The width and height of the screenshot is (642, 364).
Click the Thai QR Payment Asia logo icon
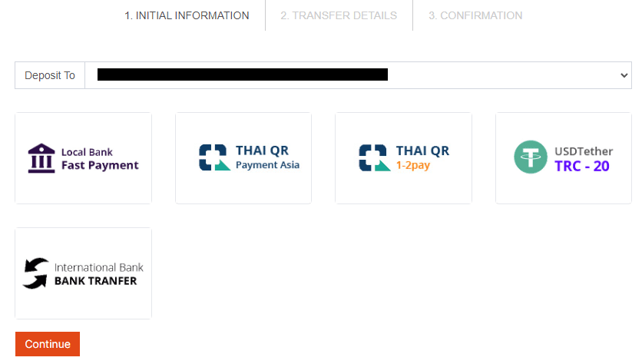(214, 157)
